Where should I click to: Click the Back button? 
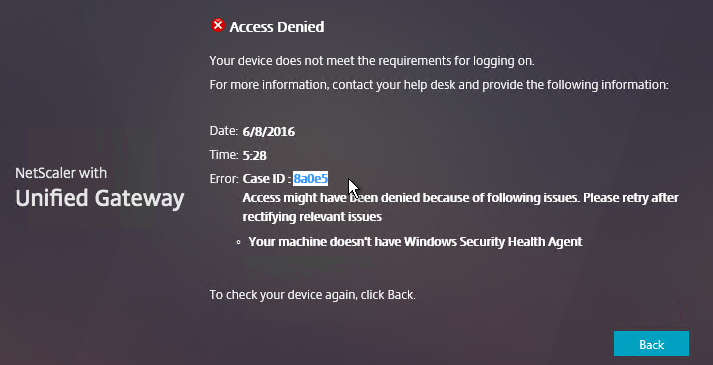[x=651, y=344]
